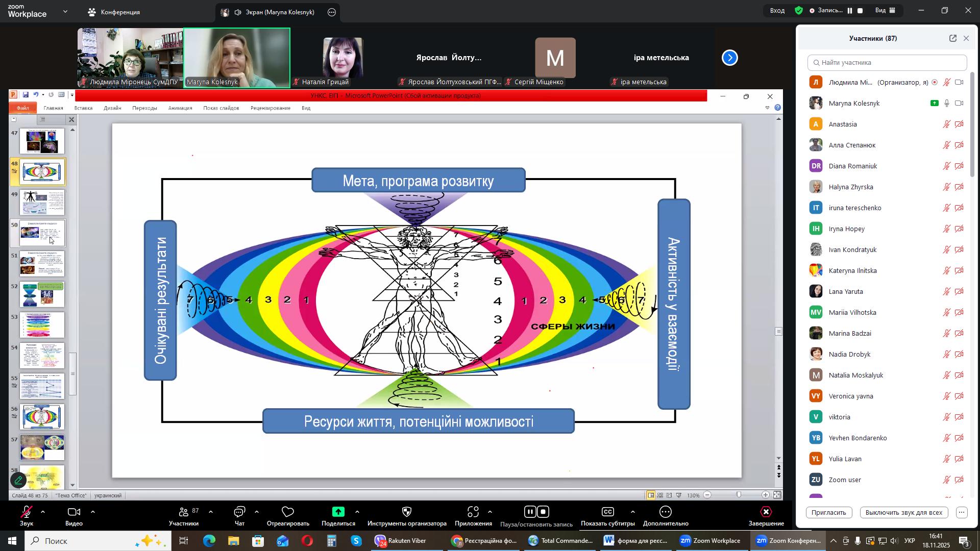
Task: Click the green Share (Поделиться) icon
Action: [x=338, y=512]
